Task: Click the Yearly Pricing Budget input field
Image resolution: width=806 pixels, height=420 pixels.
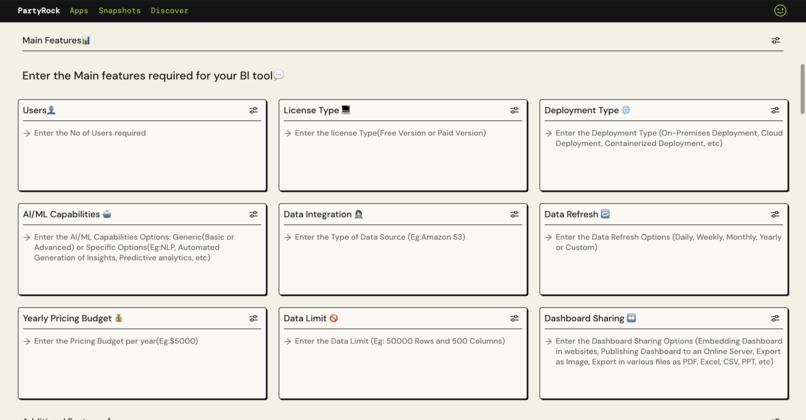Action: click(x=142, y=365)
